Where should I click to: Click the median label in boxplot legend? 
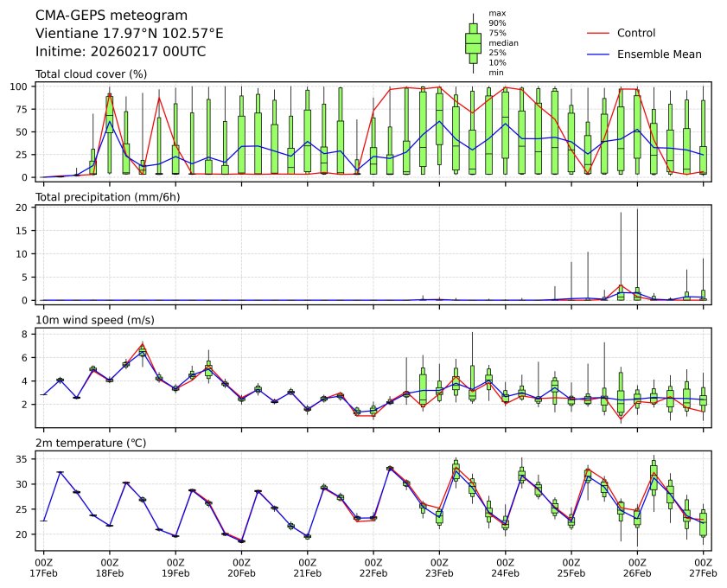click(503, 43)
